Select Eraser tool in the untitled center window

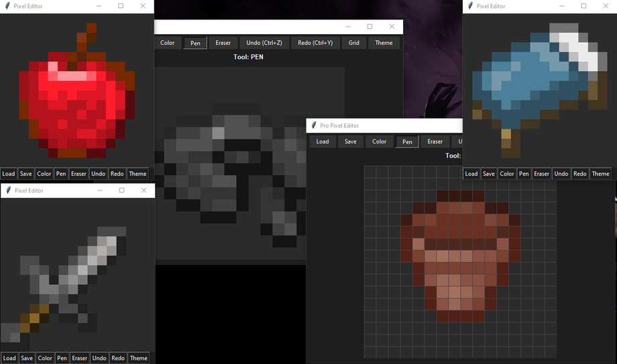click(223, 43)
